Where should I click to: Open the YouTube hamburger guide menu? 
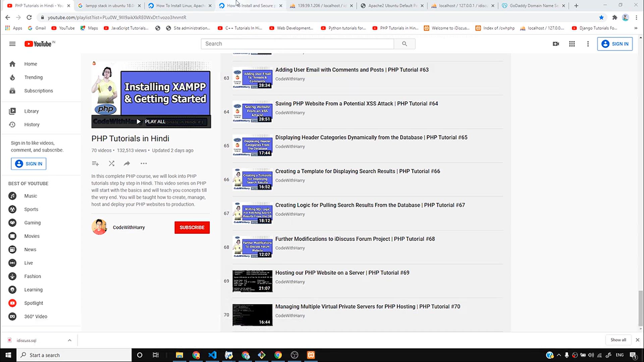[12, 44]
